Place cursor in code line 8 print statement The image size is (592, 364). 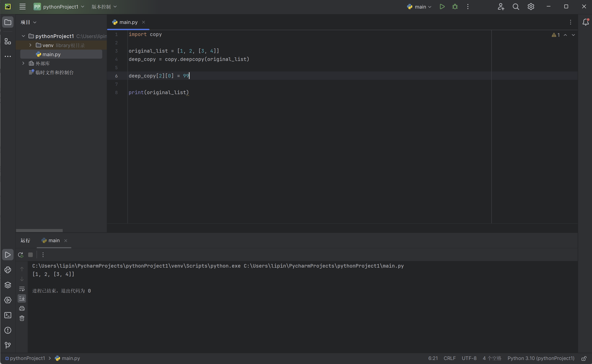pos(159,93)
